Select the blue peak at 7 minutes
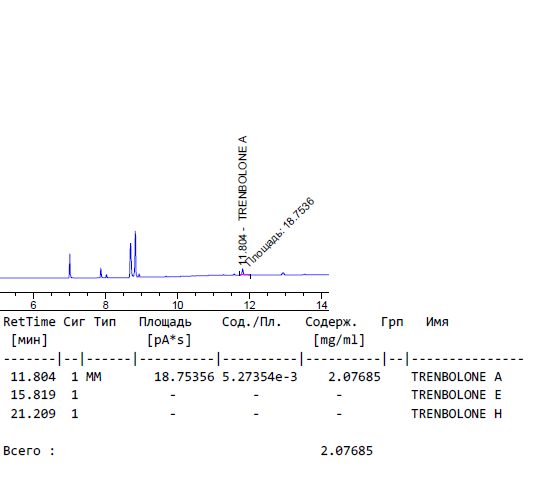This screenshot has width=538, height=485. tap(70, 265)
